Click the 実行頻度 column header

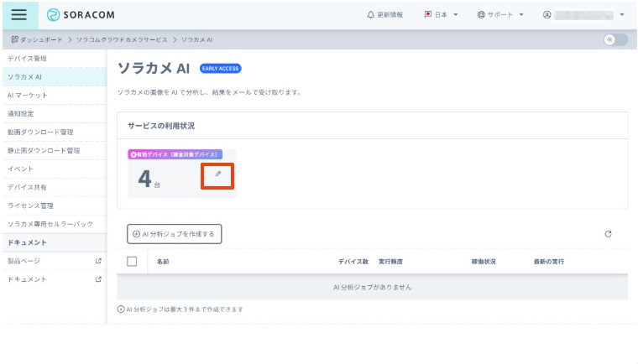tap(390, 262)
